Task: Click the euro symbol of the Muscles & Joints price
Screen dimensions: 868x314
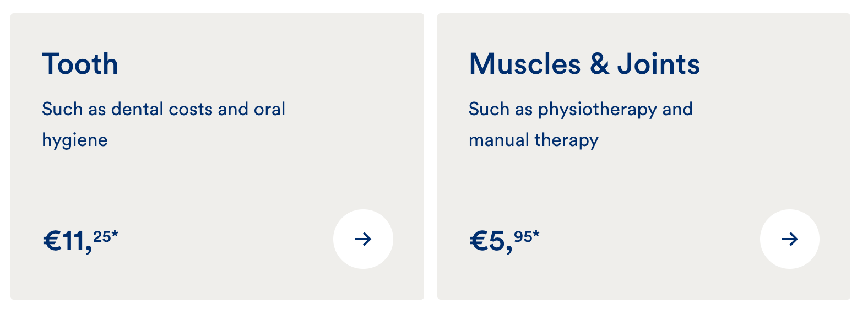Action: click(x=478, y=241)
